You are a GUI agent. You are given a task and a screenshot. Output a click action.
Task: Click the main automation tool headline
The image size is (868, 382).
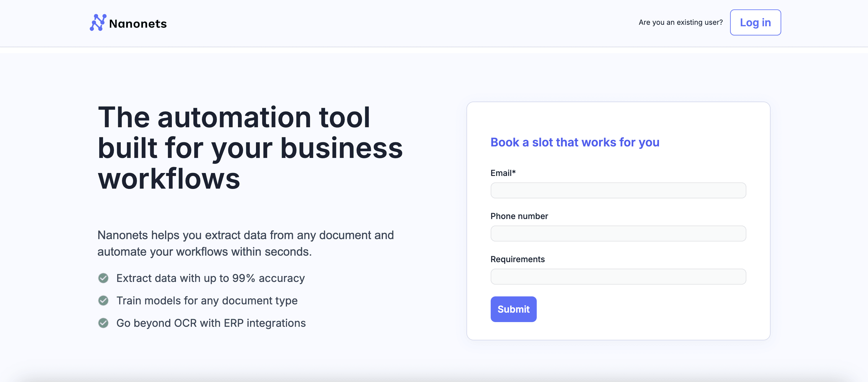(x=250, y=148)
